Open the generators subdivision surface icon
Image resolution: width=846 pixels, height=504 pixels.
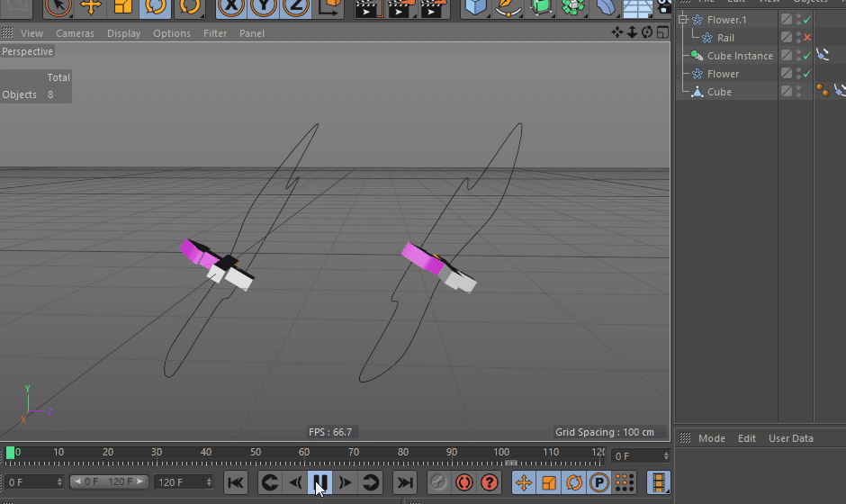[541, 7]
